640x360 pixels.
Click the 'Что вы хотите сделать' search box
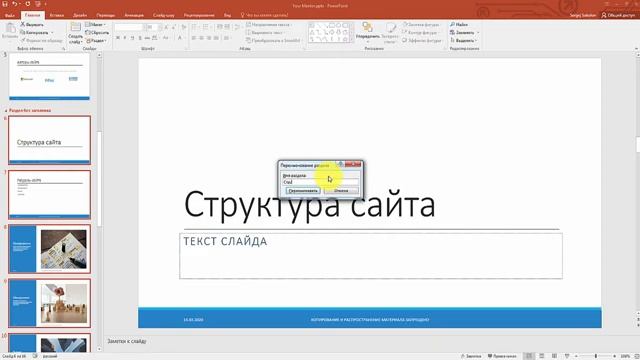(265, 15)
